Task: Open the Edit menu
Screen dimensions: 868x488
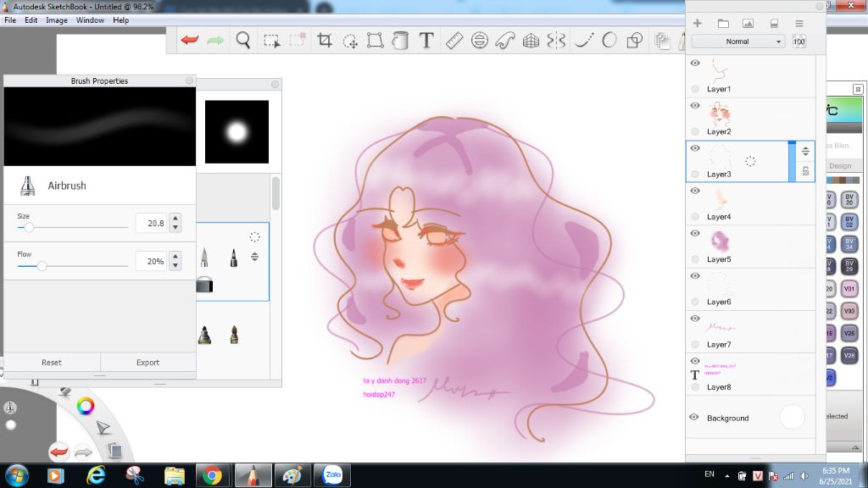Action: coord(31,20)
